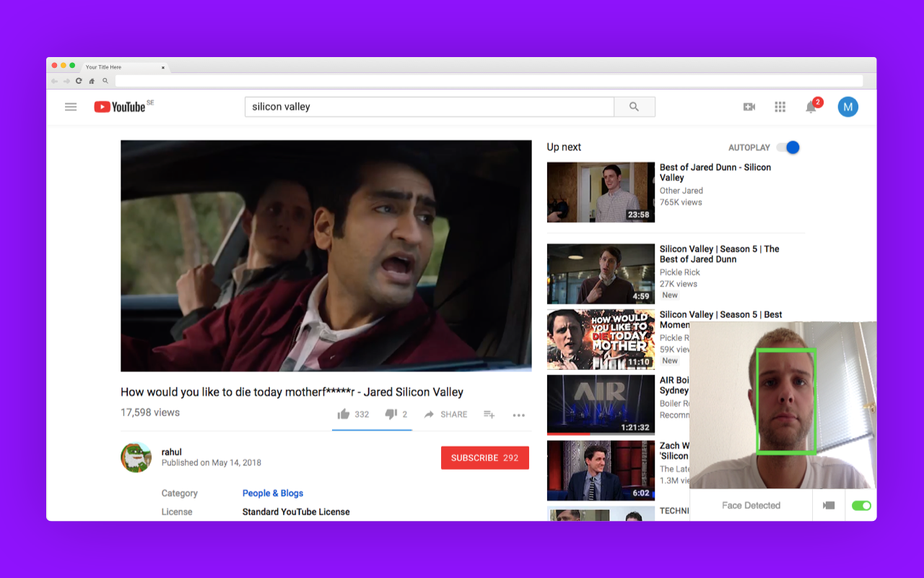Viewport: 924px width, 578px height.
Task: Click the browser back arrow
Action: (x=55, y=81)
